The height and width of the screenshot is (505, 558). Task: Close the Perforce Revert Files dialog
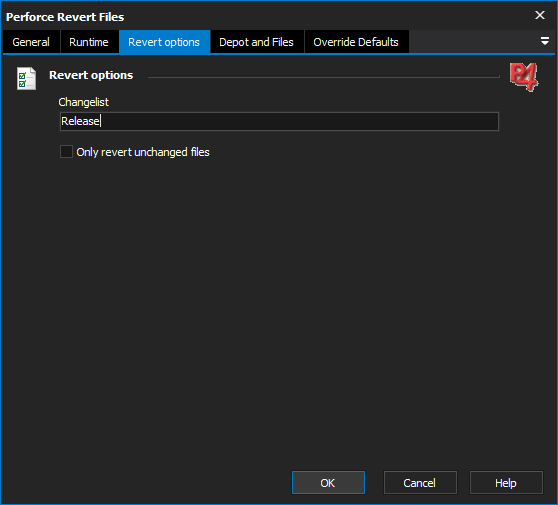(540, 15)
